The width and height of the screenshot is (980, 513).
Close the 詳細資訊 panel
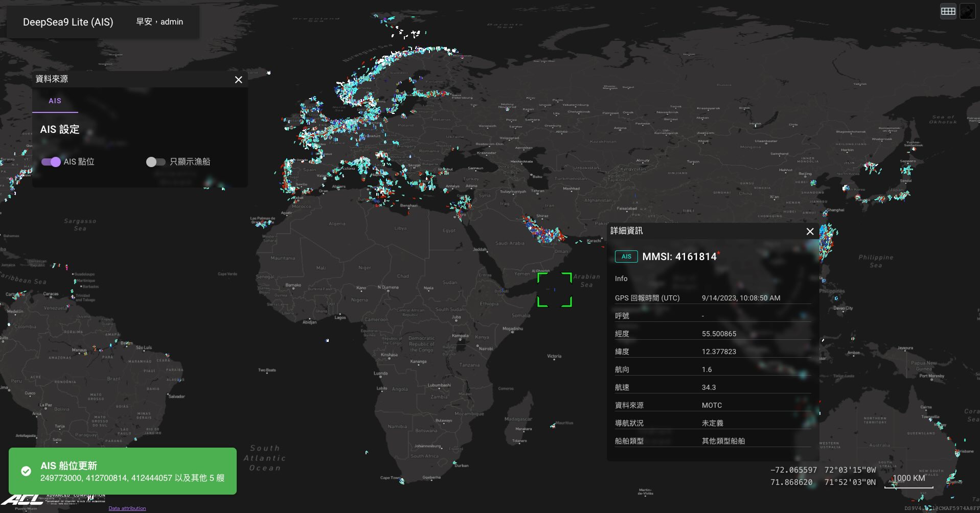(x=810, y=231)
